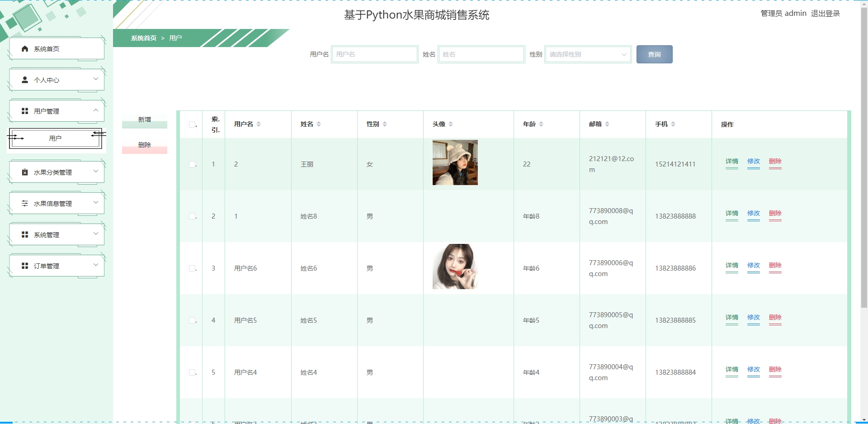
Task: Click phone number 13823888886
Action: click(x=675, y=268)
